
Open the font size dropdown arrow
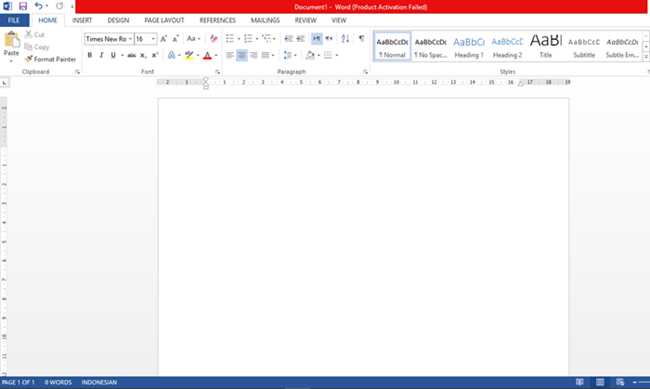pos(153,39)
